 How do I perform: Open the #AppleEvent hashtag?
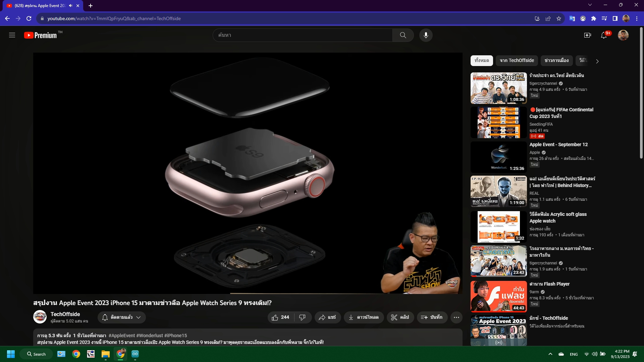122,336
